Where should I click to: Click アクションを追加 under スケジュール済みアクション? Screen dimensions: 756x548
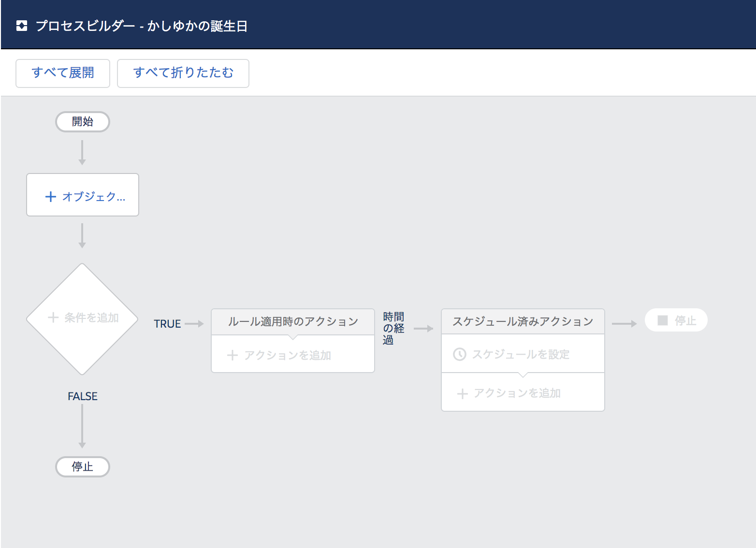(x=517, y=393)
